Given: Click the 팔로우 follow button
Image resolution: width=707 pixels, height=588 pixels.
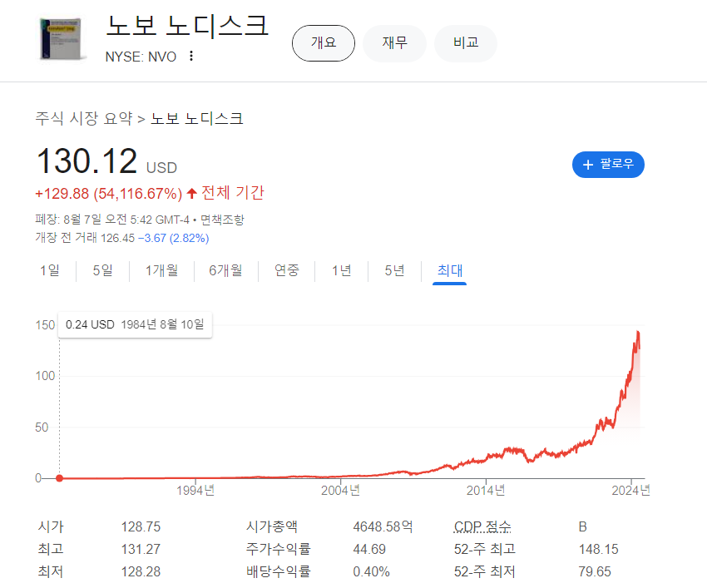Looking at the screenshot, I should point(608,165).
